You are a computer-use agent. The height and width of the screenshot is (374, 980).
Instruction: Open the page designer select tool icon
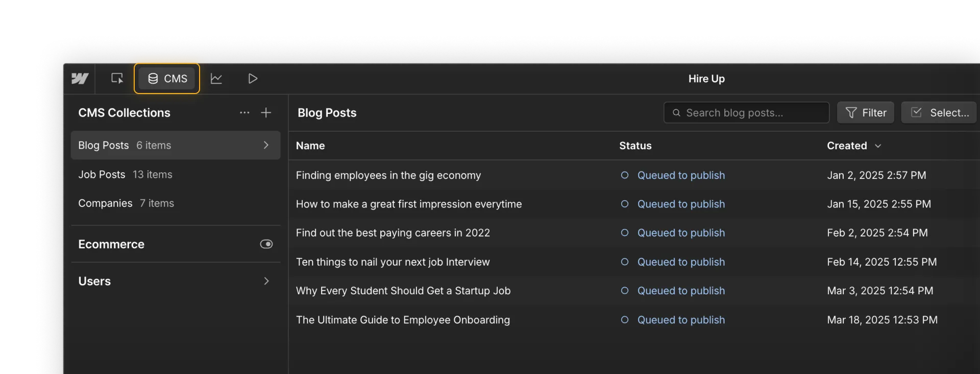(117, 79)
